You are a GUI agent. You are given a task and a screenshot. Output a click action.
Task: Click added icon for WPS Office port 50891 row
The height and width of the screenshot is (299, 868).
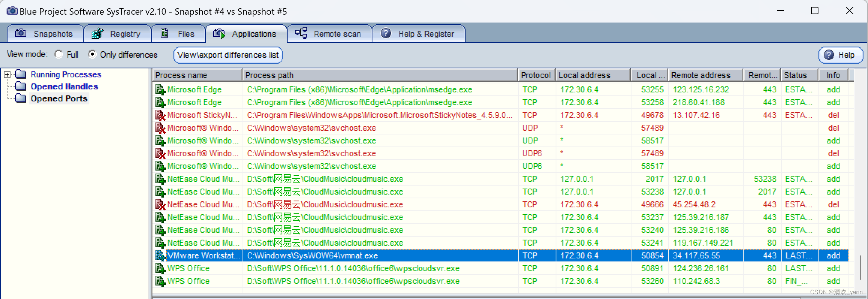click(161, 269)
